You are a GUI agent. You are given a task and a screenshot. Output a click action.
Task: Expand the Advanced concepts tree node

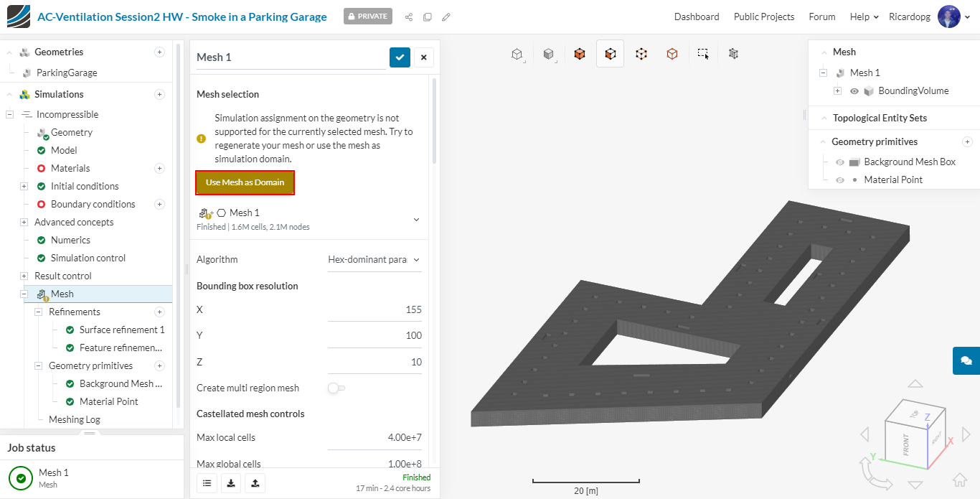[x=24, y=223]
